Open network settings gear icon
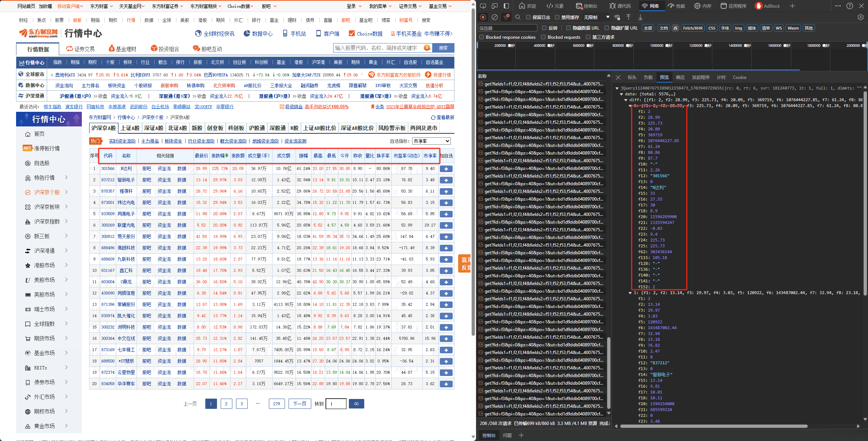 pos(860,17)
